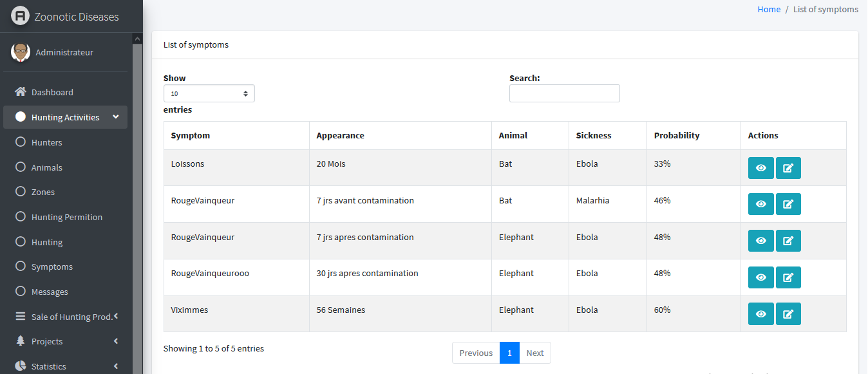View details of the Viximmes symptom

pyautogui.click(x=760, y=314)
